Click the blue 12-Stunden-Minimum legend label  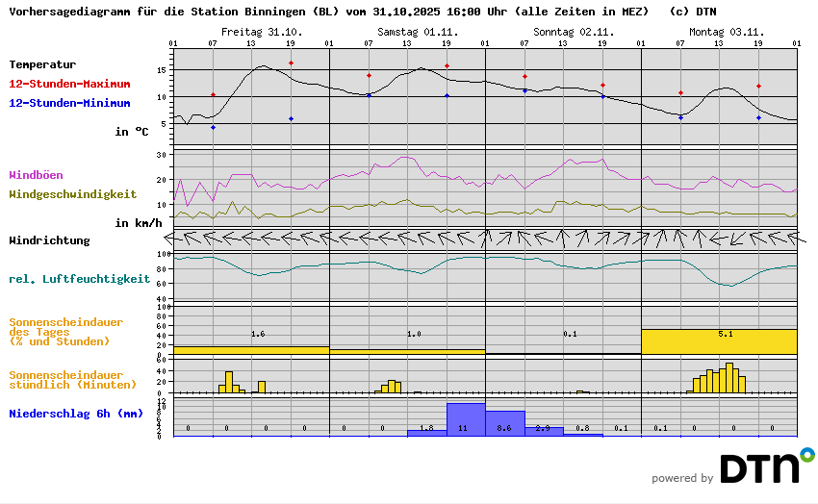tap(69, 102)
